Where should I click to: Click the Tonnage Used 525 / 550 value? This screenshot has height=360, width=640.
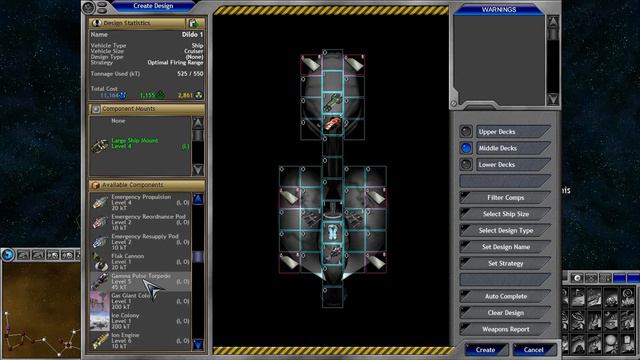[x=190, y=74]
